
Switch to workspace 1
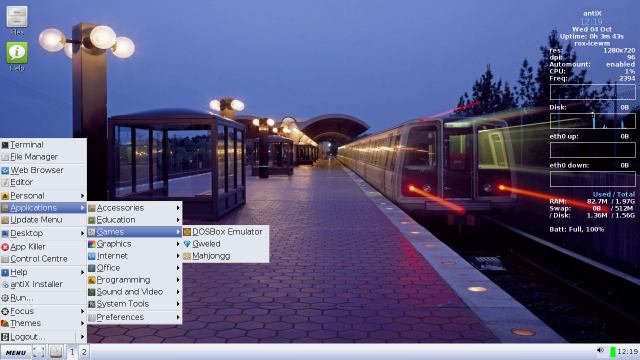coord(72,352)
